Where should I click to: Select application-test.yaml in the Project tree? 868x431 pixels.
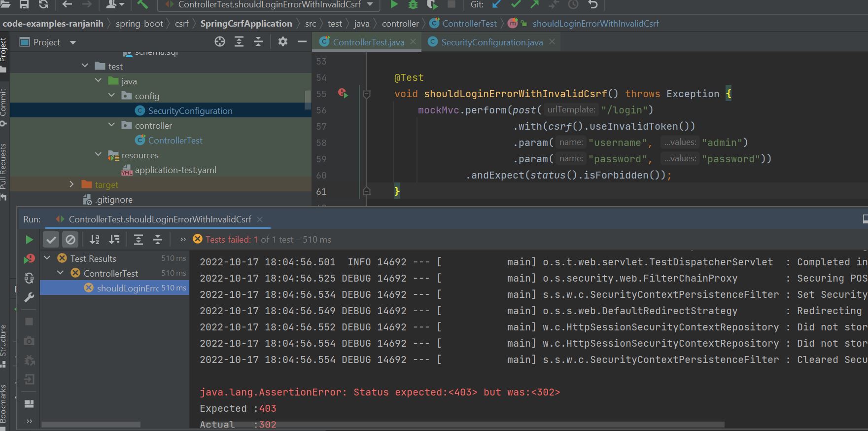coord(169,170)
